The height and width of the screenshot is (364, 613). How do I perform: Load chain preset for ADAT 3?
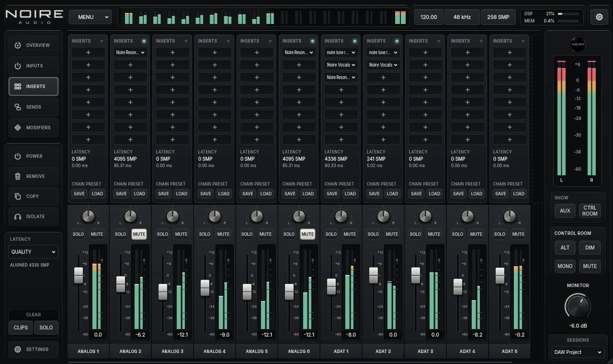(x=434, y=193)
